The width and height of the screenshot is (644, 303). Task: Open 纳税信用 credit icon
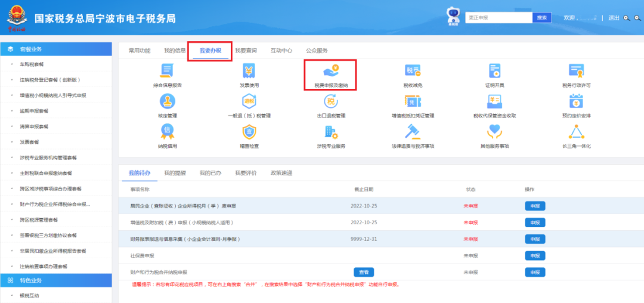click(167, 132)
